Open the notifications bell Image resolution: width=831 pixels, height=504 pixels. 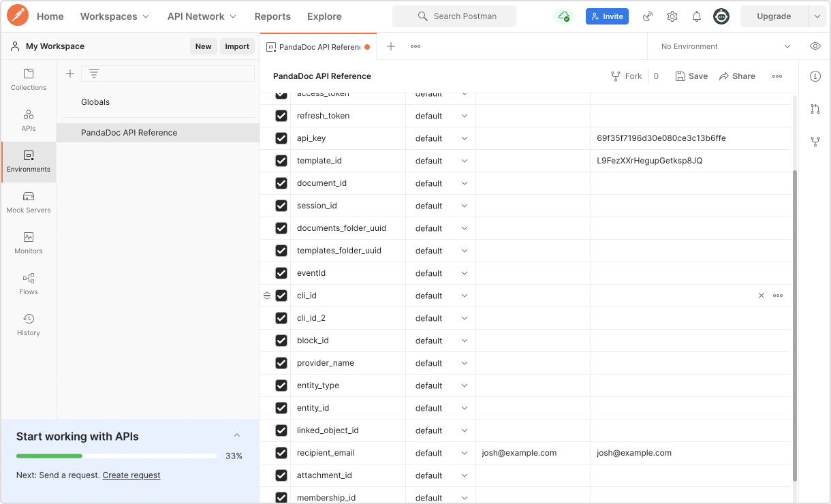tap(697, 16)
